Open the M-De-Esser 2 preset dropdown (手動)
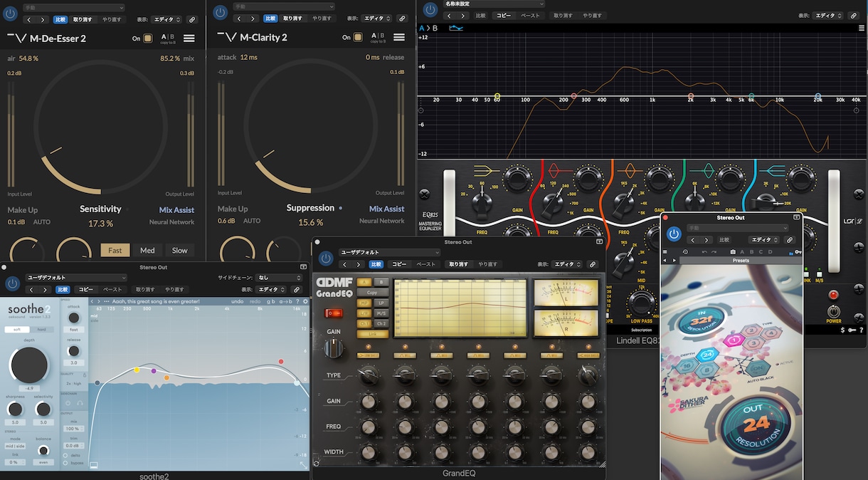The height and width of the screenshot is (480, 868). (x=74, y=7)
